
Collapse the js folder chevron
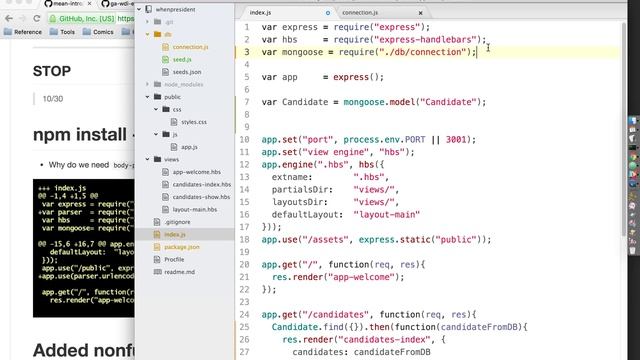[156, 134]
